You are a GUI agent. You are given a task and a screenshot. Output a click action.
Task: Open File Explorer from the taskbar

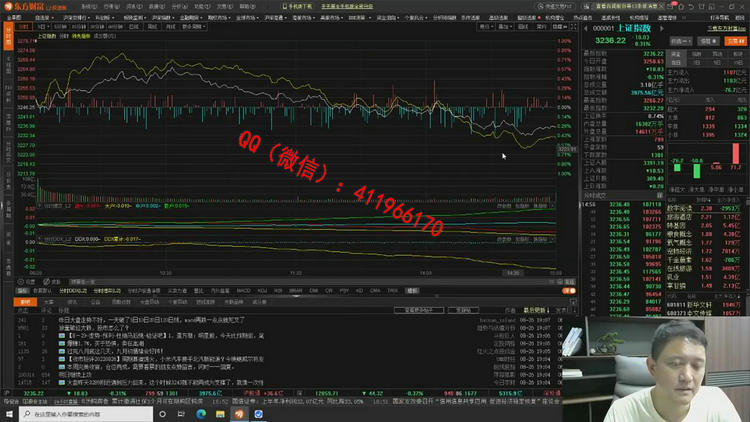tap(220, 414)
